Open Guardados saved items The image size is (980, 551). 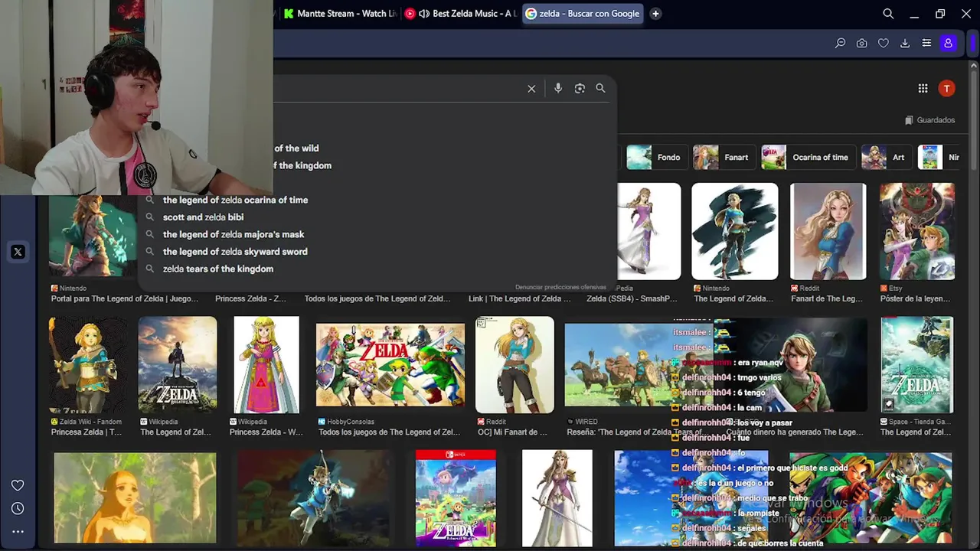coord(929,120)
